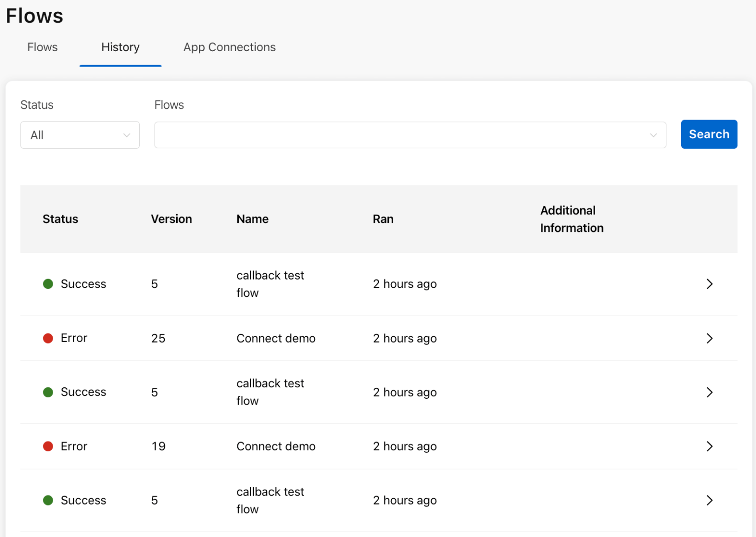Open the Status filter dropdown showing All
Viewport: 756px width, 537px height.
point(80,134)
